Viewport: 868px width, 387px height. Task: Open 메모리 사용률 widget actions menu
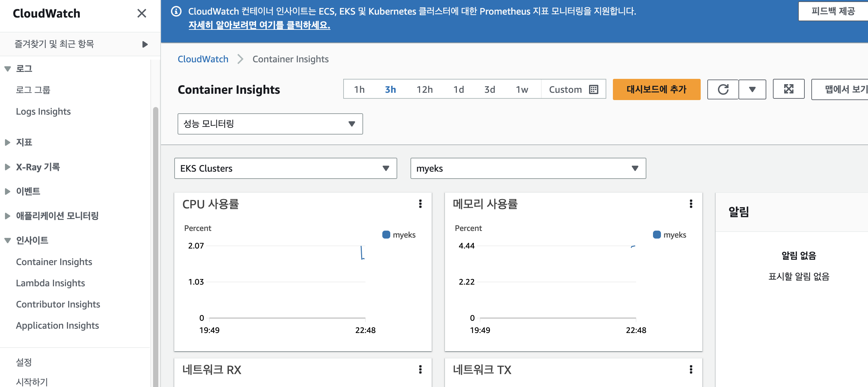[691, 204]
